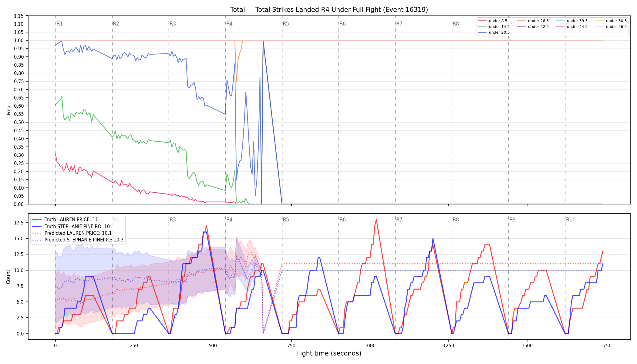
Task: Click the x-axis tick labeled 750
Action: point(291,345)
